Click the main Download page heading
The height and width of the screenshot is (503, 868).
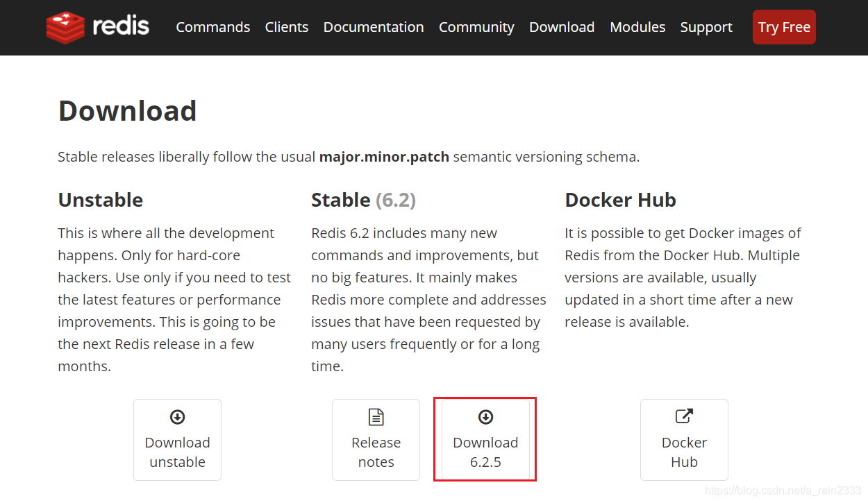coord(127,111)
